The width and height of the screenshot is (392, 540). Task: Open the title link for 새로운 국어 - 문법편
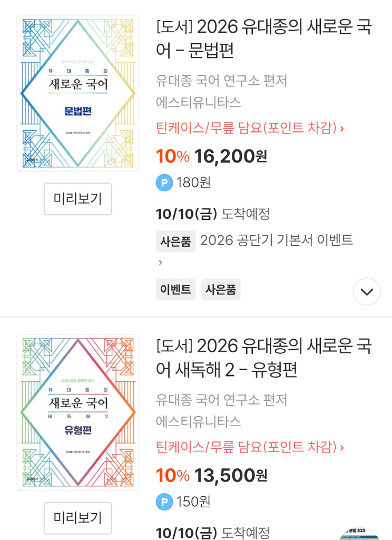pos(264,38)
